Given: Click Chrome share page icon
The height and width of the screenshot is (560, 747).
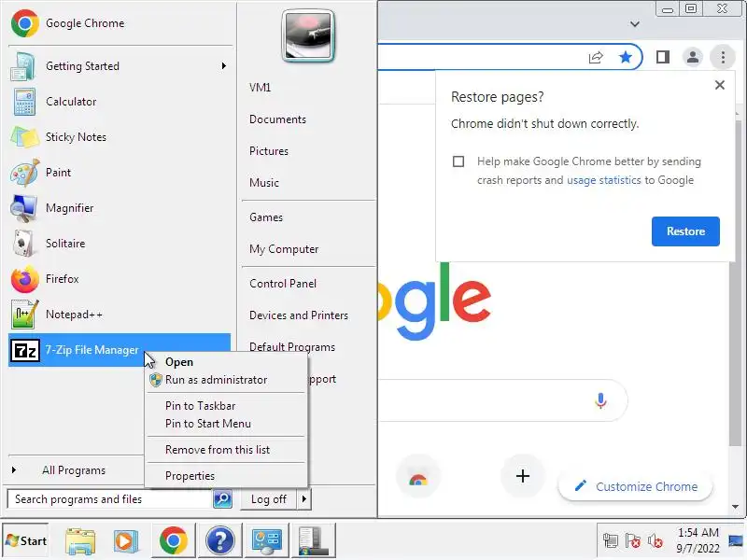Looking at the screenshot, I should 596,58.
